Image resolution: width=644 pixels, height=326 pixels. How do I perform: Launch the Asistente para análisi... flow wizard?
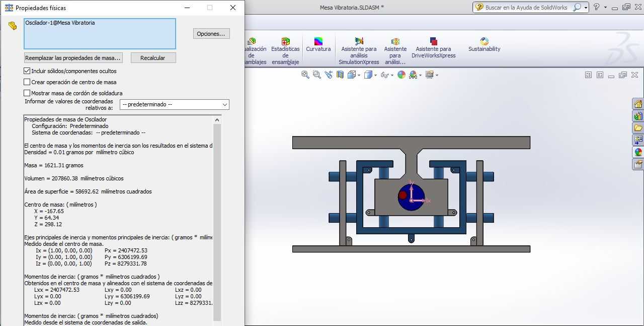[x=395, y=51]
